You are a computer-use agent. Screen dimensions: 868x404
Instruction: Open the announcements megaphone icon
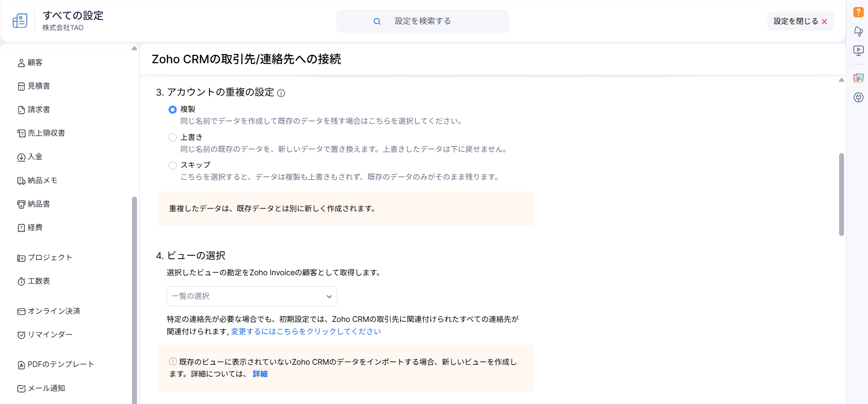click(x=858, y=31)
